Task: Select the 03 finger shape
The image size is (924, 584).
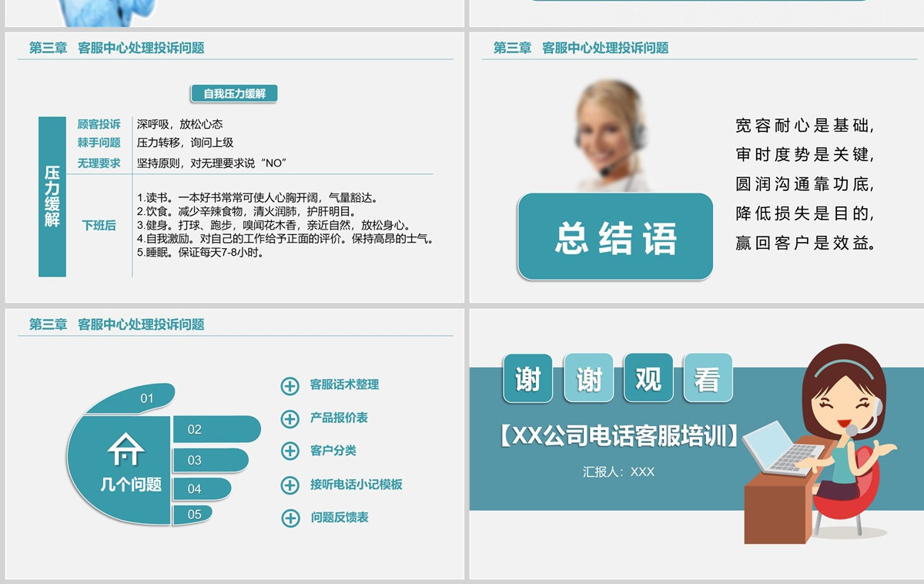Action: pyautogui.click(x=210, y=460)
